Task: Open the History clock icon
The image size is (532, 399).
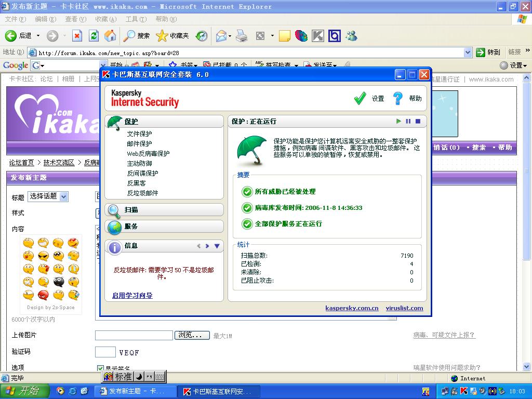Action: pos(202,36)
